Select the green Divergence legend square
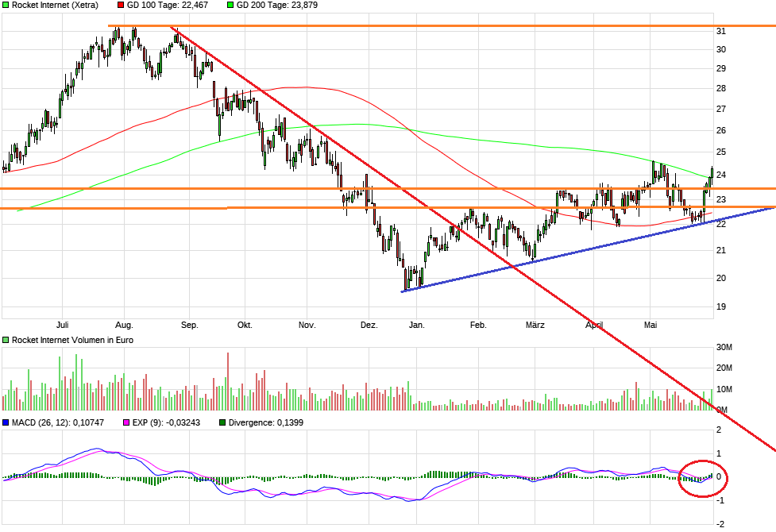Screen dimensions: 776x532 (222, 422)
